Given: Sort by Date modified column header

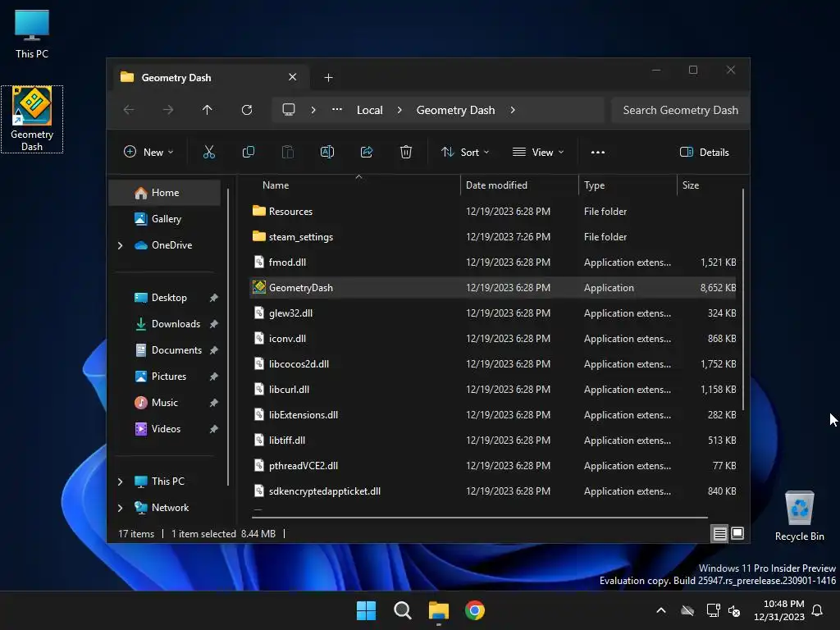Looking at the screenshot, I should (519, 185).
